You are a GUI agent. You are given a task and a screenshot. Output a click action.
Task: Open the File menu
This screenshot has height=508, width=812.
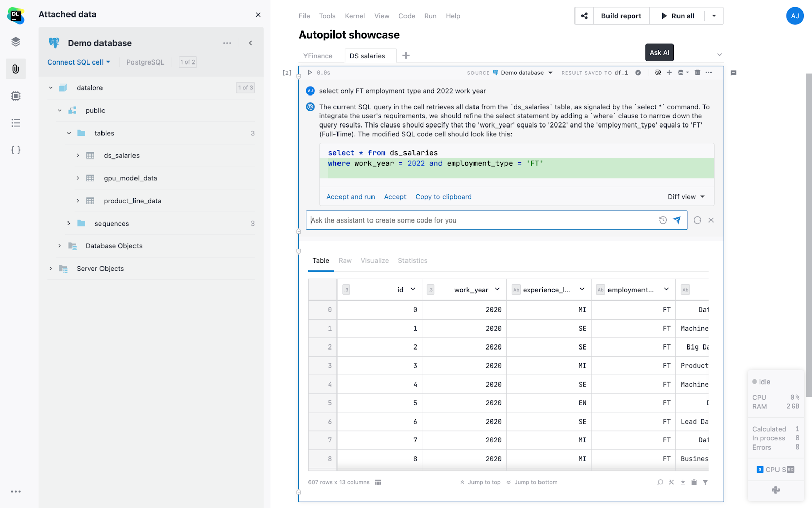tap(304, 16)
